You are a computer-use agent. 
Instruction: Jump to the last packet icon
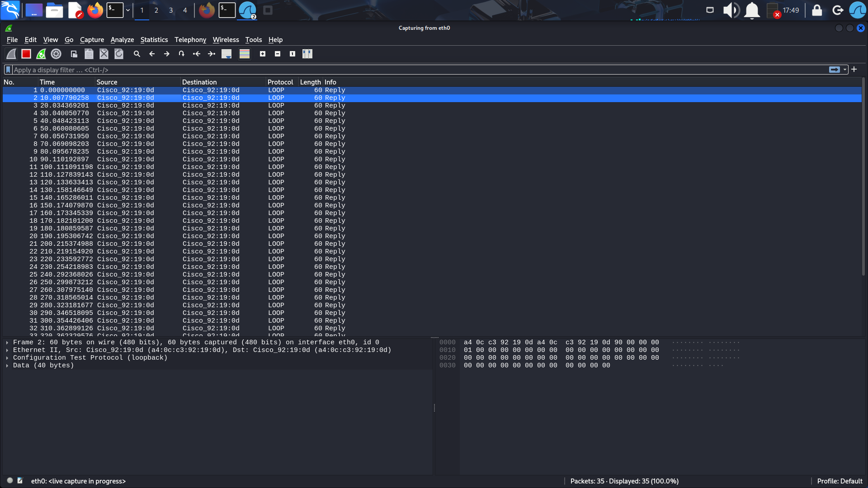[212, 54]
